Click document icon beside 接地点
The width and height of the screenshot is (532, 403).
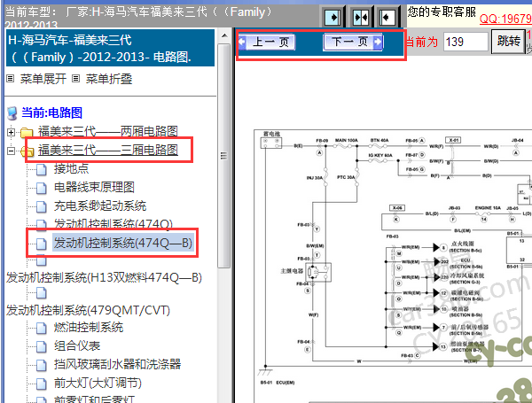(x=42, y=169)
